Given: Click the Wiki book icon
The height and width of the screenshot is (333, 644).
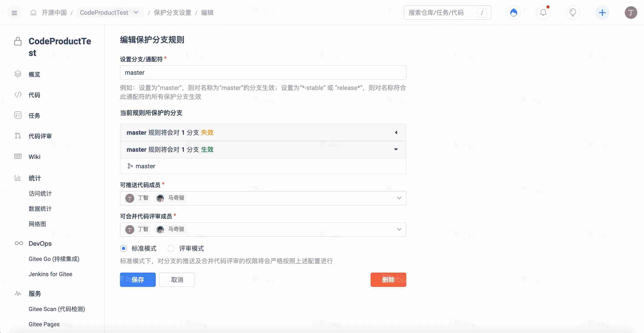Looking at the screenshot, I should click(x=18, y=156).
